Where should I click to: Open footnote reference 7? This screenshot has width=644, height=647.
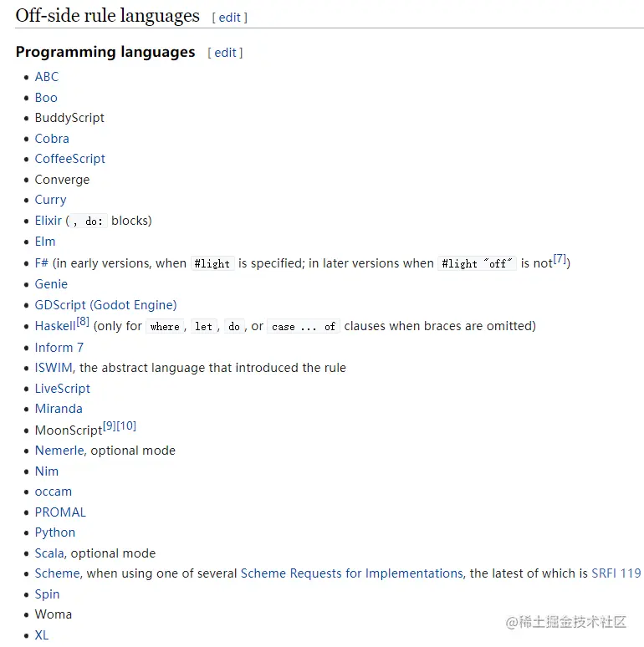point(560,259)
